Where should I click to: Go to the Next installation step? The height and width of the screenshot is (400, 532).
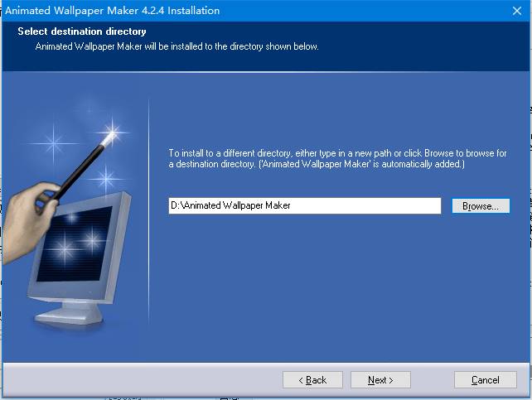[380, 379]
